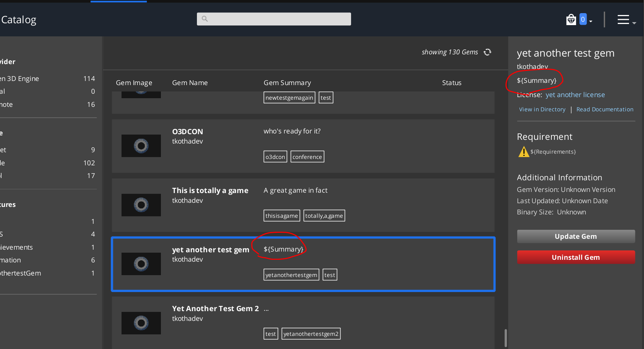Open the Read Documentation link
The height and width of the screenshot is (349, 644).
[x=605, y=109]
